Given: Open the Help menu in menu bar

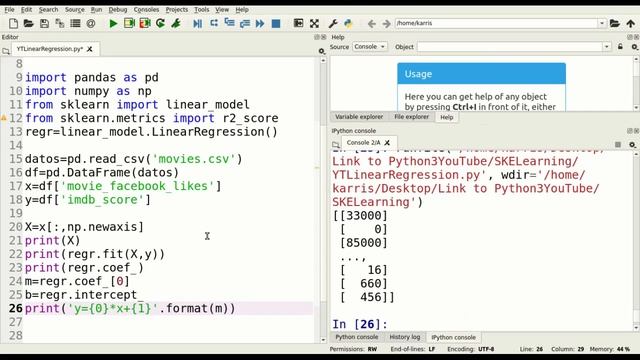Looking at the screenshot, I should [x=242, y=9].
